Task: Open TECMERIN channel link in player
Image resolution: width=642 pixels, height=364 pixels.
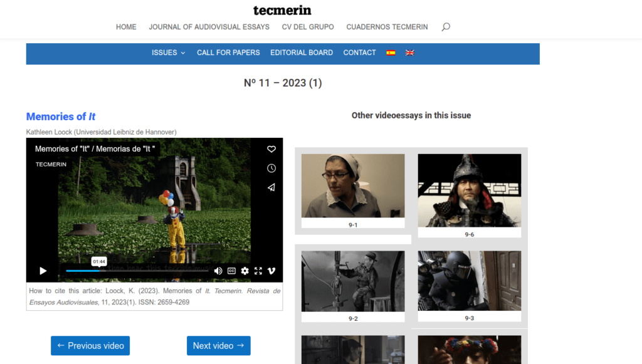Action: (51, 164)
